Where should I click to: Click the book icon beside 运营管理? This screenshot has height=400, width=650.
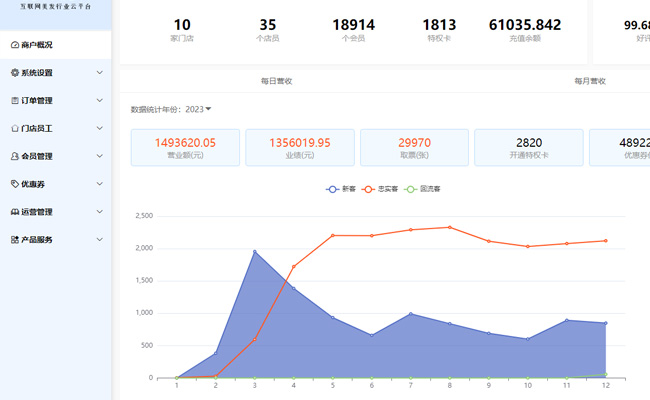(15, 212)
